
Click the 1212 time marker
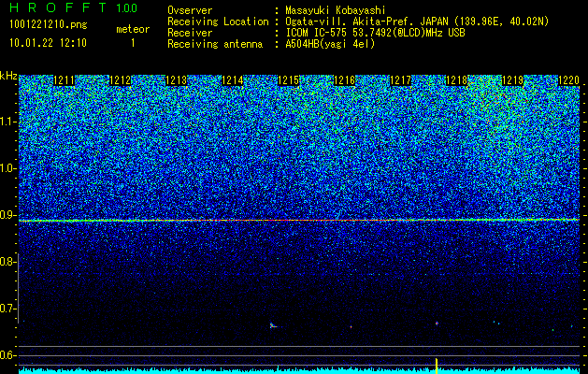120,80
